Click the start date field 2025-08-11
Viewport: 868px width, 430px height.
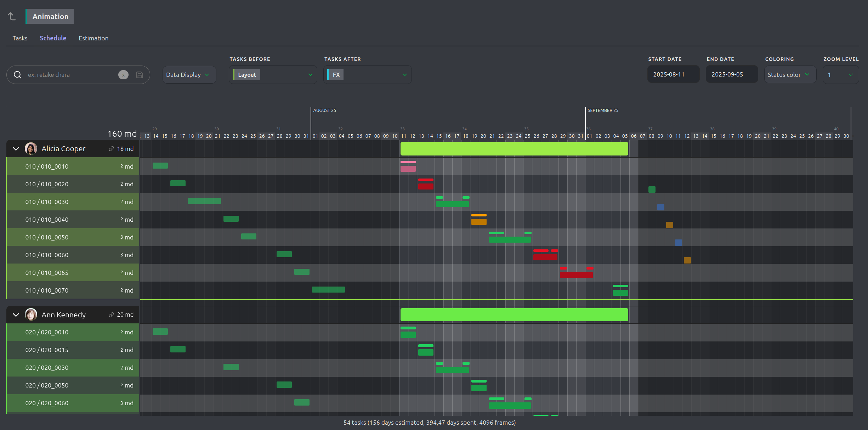pos(673,74)
